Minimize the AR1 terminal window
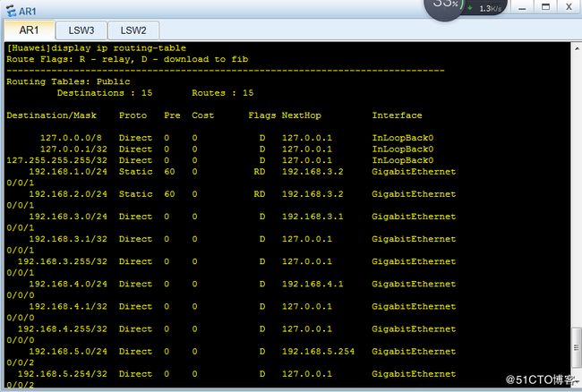Image resolution: width=582 pixels, height=392 pixels. pos(522,7)
